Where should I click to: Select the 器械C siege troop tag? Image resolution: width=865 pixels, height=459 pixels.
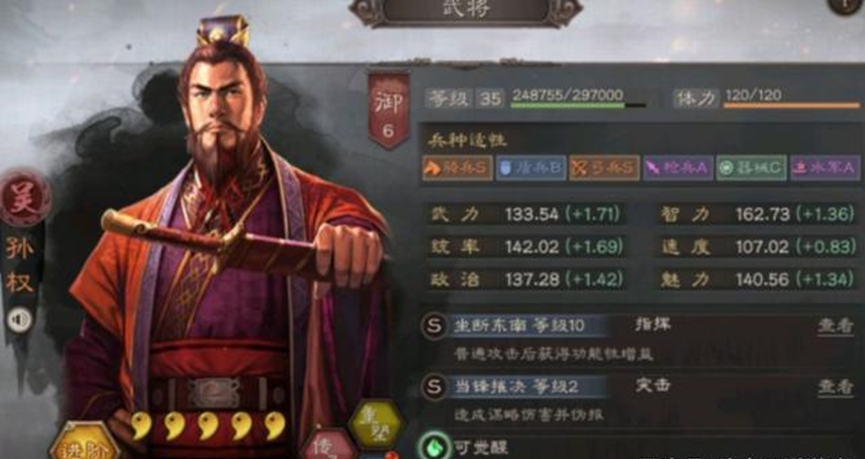751,168
